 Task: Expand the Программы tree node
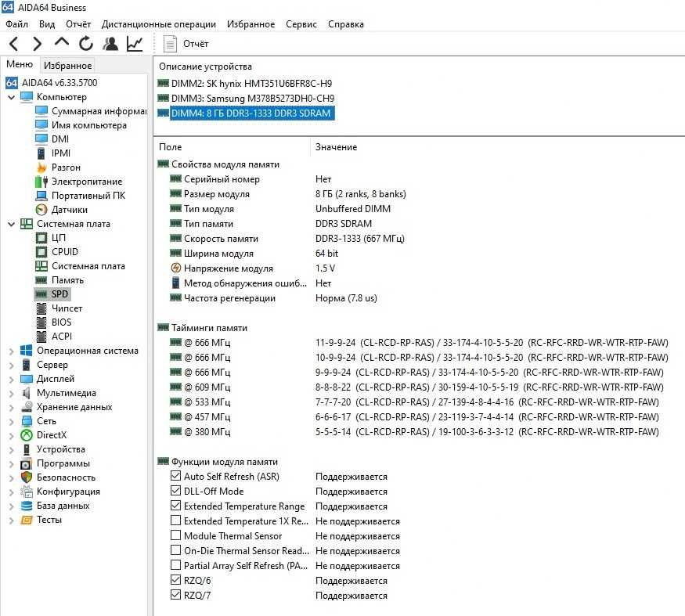click(12, 463)
